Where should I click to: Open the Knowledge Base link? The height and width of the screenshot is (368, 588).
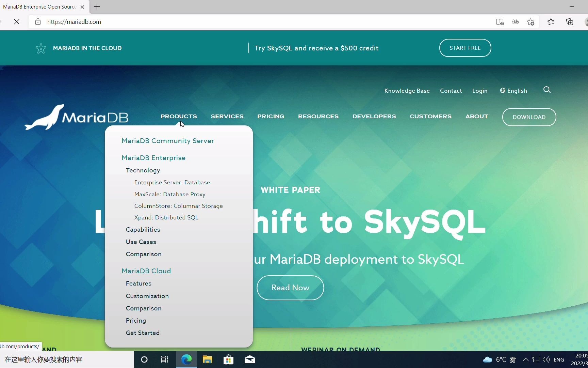pos(407,91)
